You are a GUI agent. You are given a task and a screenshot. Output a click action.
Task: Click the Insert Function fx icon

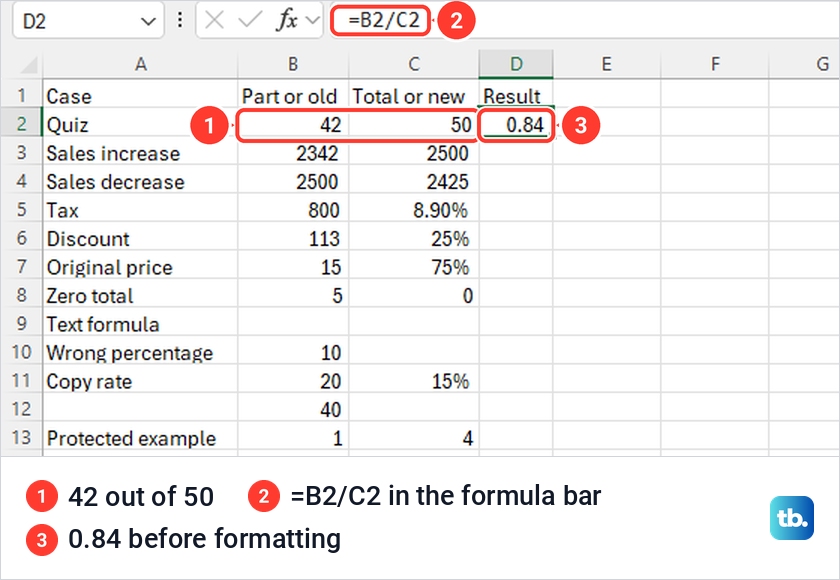pos(287,21)
